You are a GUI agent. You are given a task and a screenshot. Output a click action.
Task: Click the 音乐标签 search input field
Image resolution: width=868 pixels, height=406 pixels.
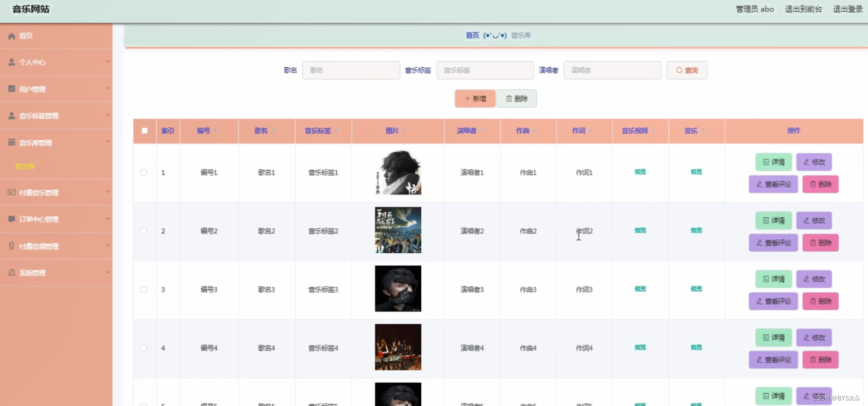click(x=485, y=71)
